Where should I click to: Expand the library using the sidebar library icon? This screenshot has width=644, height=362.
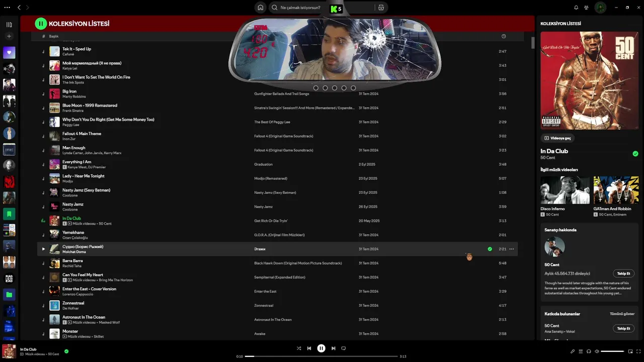click(9, 25)
